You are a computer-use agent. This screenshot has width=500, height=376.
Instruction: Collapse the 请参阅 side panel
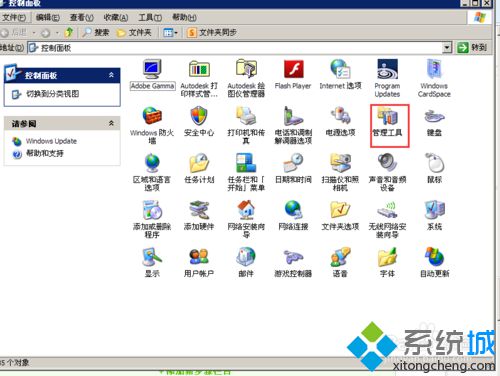click(x=111, y=123)
